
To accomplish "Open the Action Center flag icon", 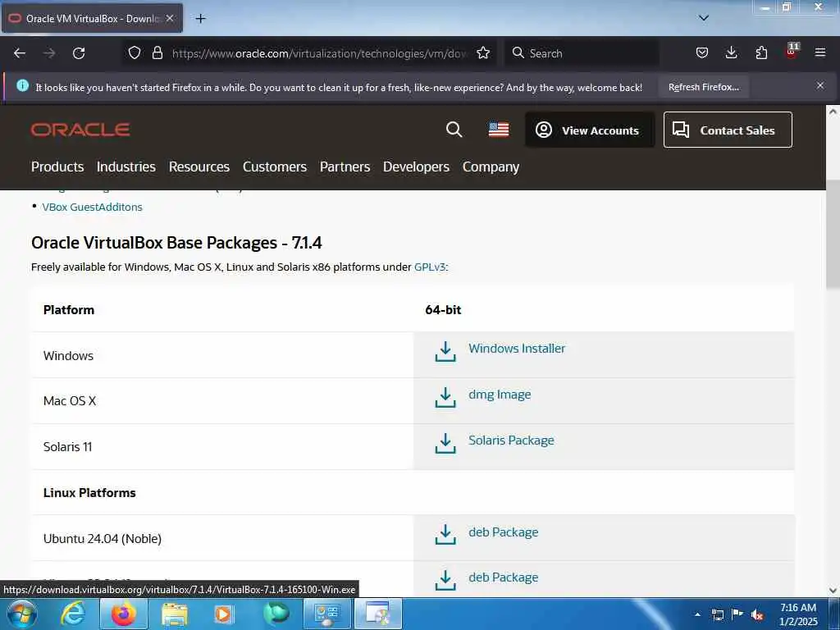I will 737,614.
